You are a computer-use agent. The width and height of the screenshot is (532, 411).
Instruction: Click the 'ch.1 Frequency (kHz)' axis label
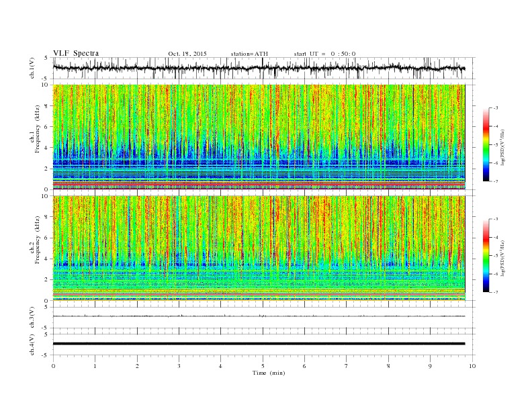(35, 129)
